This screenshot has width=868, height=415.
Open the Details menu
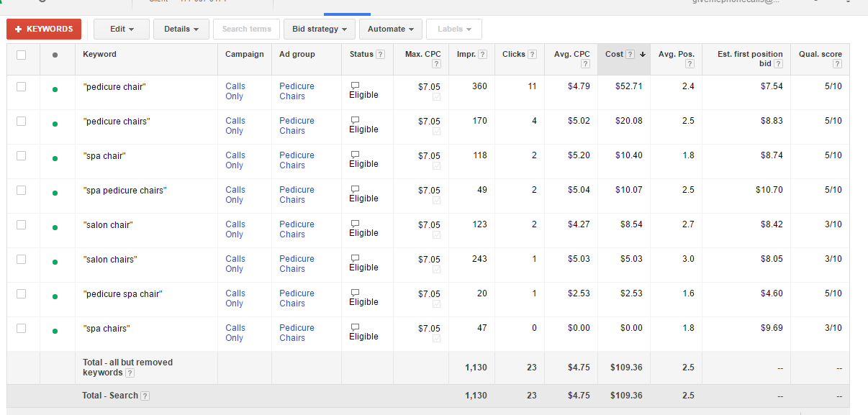coord(181,29)
